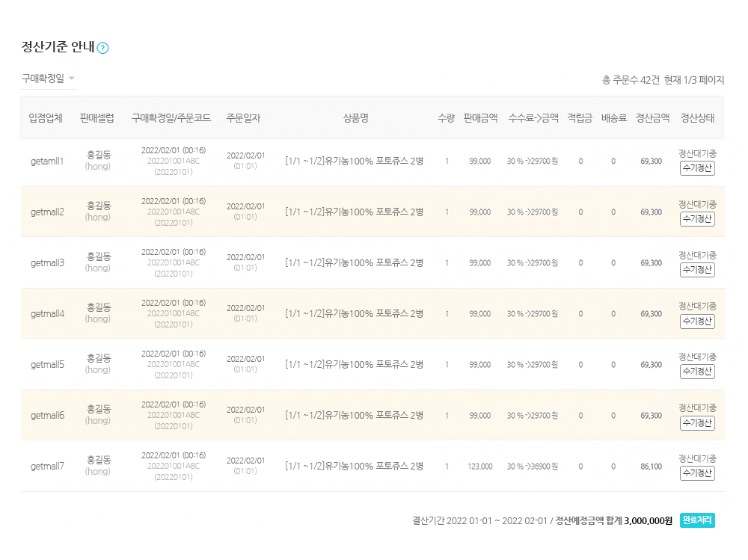
Task: Click the help icon beside 정산기준 안내
Action: click(x=103, y=48)
